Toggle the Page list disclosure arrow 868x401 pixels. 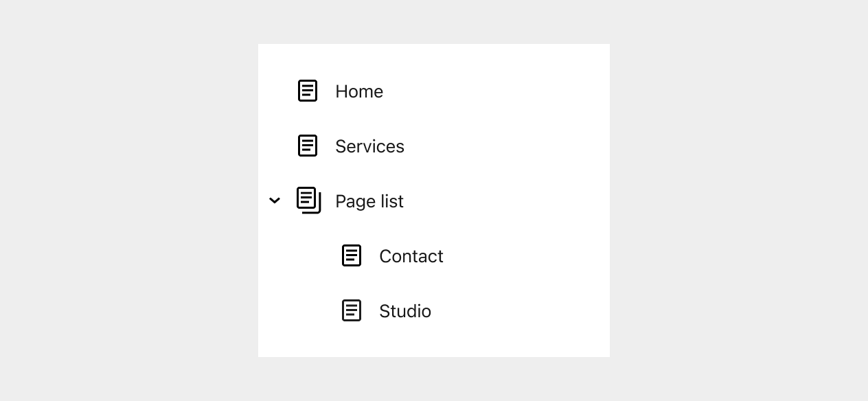pyautogui.click(x=275, y=200)
